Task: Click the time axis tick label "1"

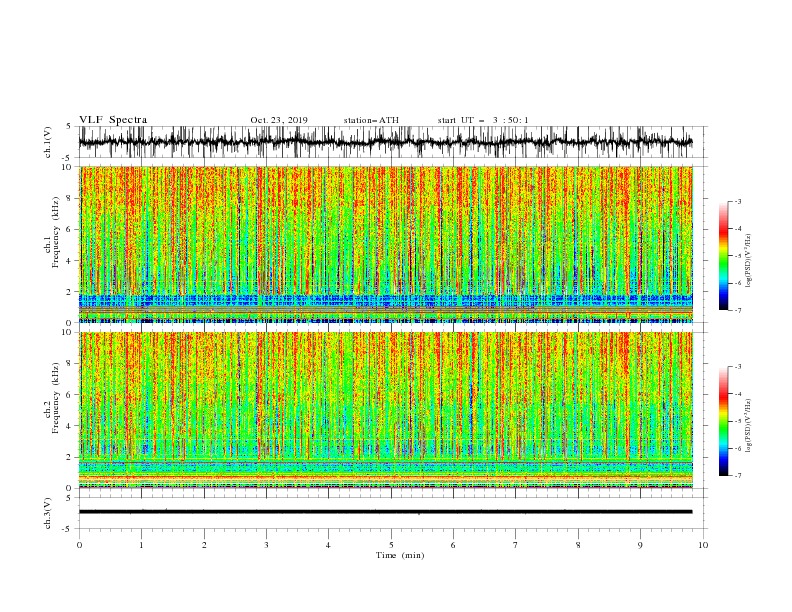Action: [141, 545]
